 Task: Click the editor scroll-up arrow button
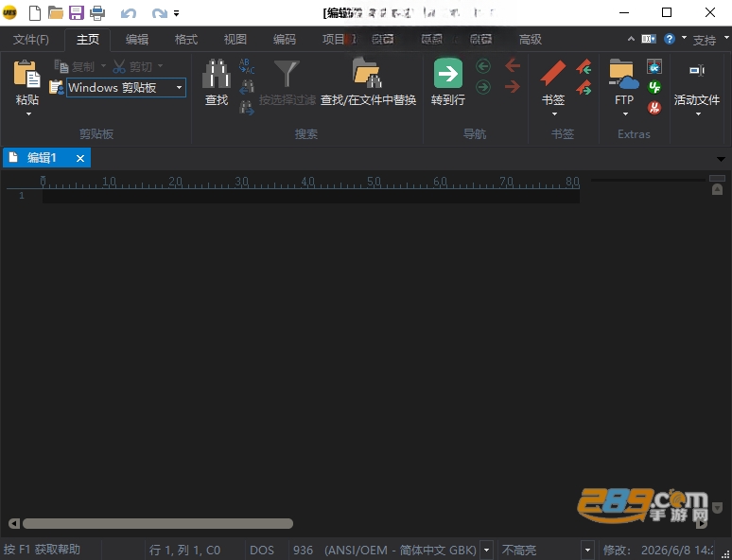717,189
